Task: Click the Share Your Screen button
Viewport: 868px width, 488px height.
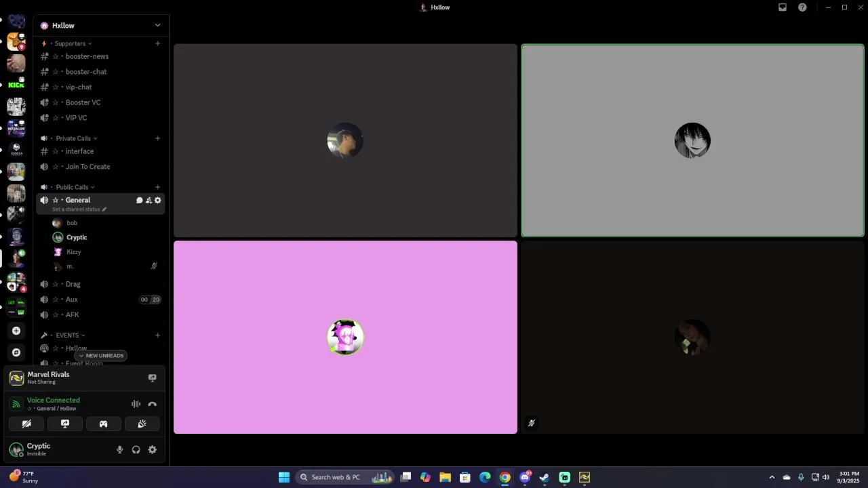Action: coord(65,424)
